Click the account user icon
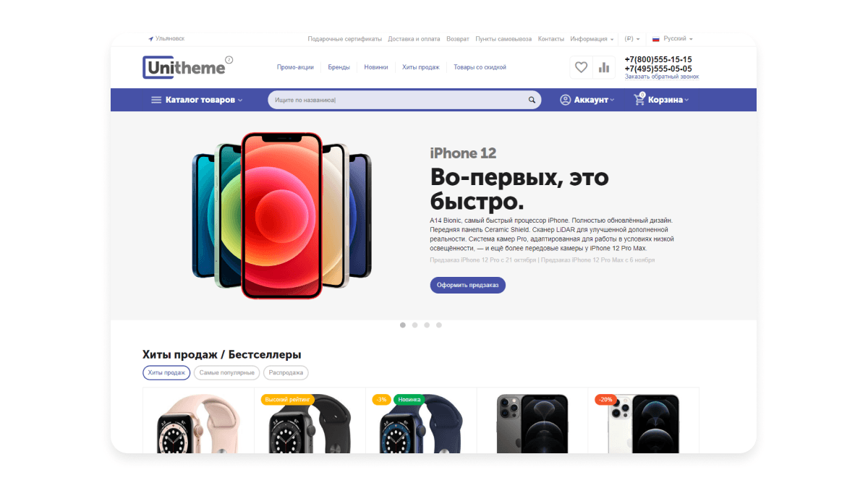The width and height of the screenshot is (868, 501). pyautogui.click(x=566, y=100)
